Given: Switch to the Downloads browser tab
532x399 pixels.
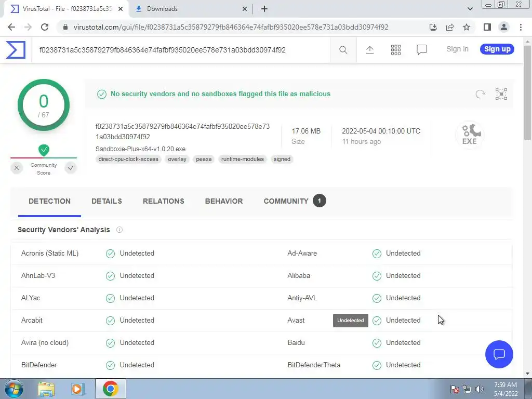Looking at the screenshot, I should point(191,9).
